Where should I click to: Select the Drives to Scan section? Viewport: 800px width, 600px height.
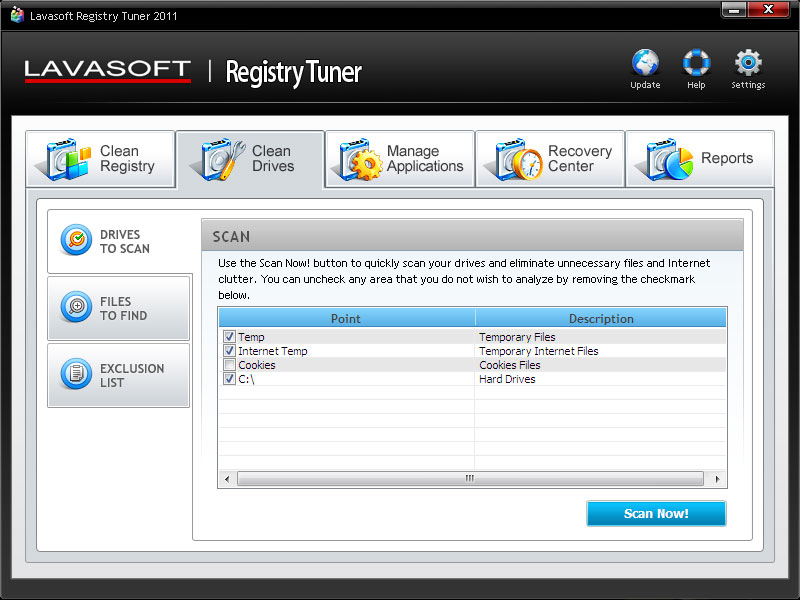pos(119,241)
